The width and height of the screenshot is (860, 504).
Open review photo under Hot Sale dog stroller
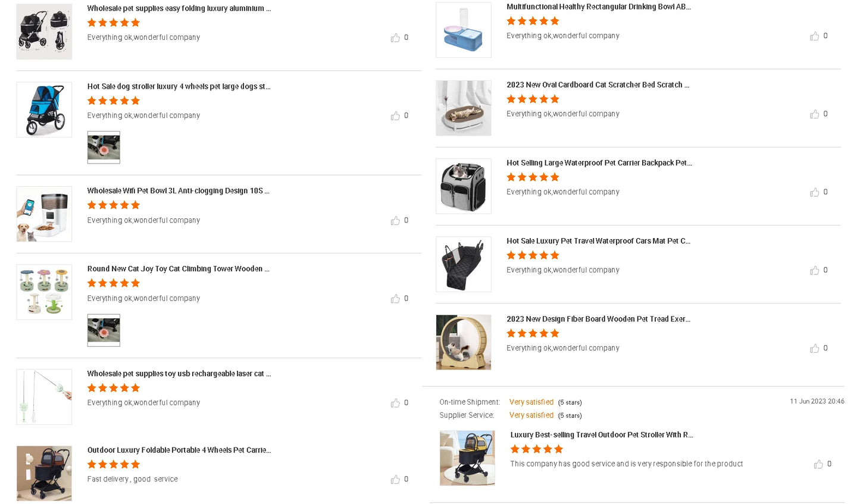pos(104,147)
